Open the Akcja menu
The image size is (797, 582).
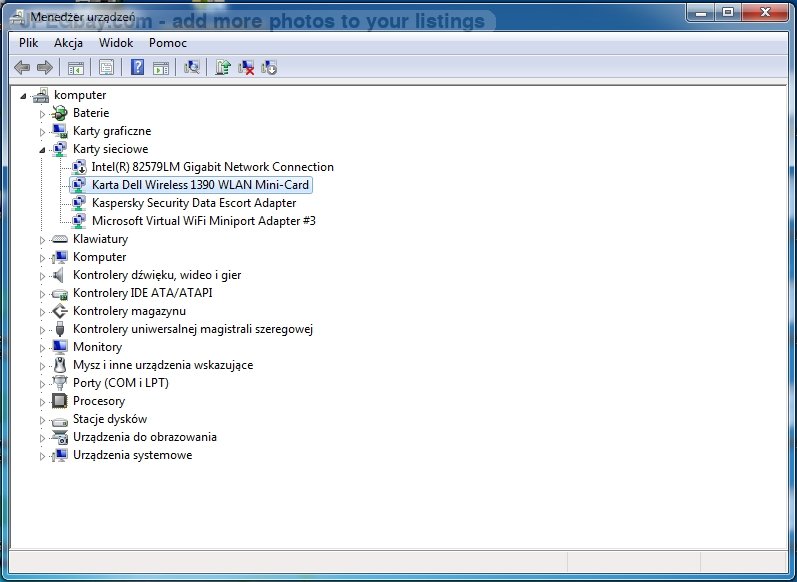(68, 43)
